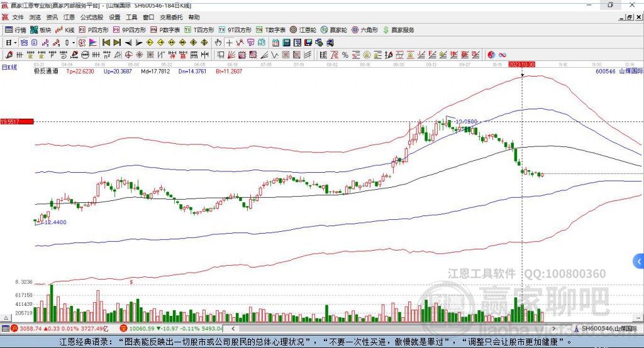Jump to last bar with green skip-forward icon
Viewport: 644px width, 348px height.
(x=117, y=43)
